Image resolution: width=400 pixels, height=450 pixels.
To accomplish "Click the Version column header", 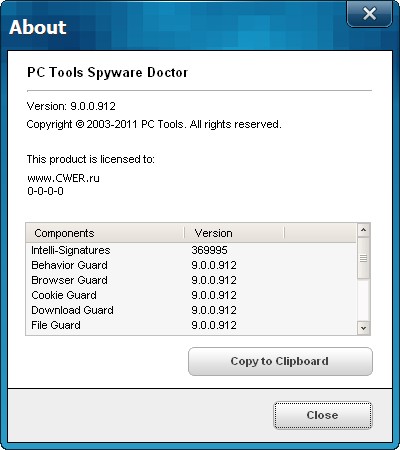I will [234, 233].
